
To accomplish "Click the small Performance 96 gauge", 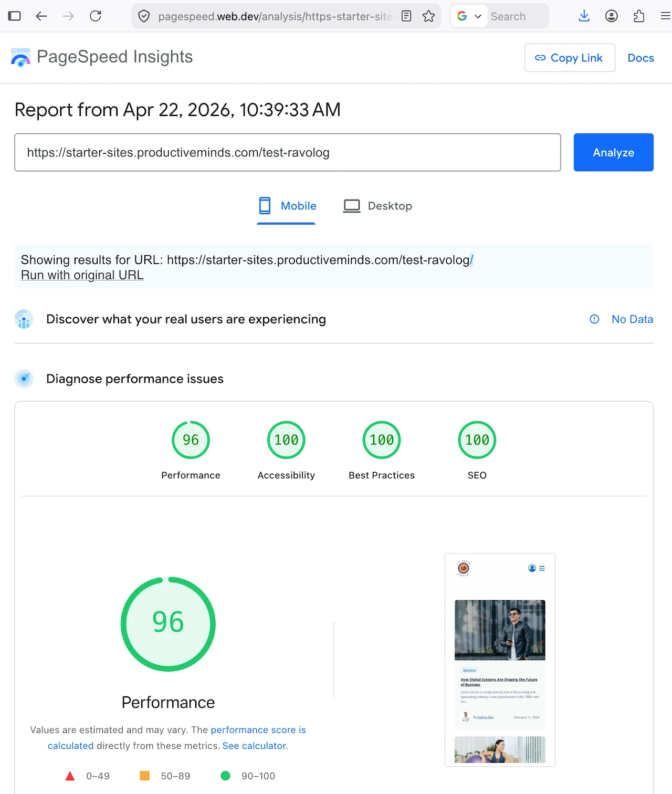I will coord(191,440).
